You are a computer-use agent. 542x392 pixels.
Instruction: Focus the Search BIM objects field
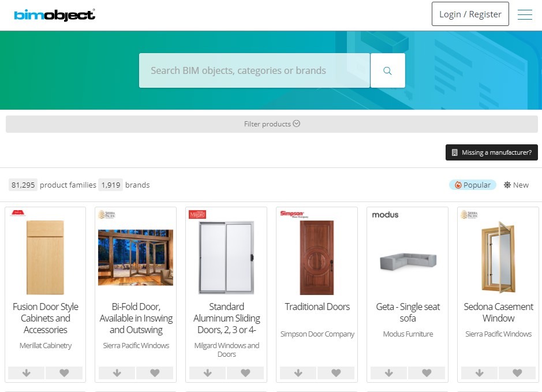coord(255,70)
